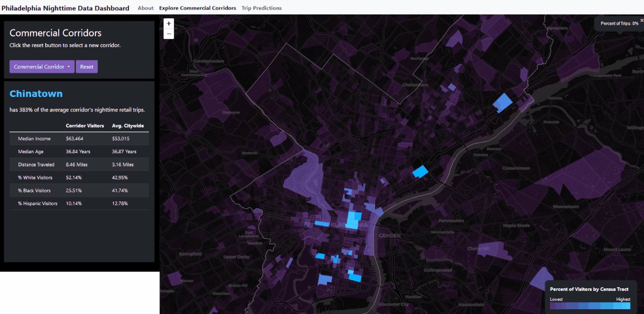Click the % Hispanic Visitors label

tap(38, 203)
